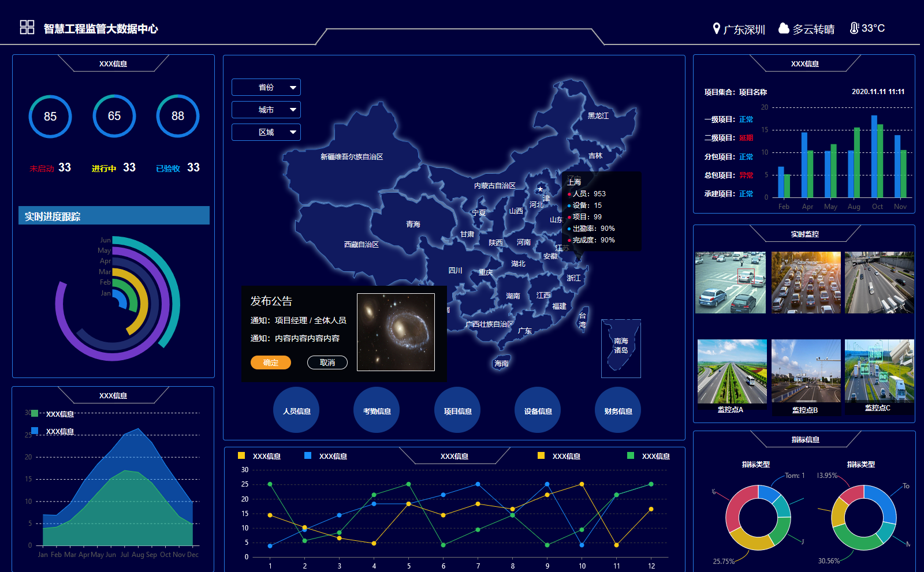Click the 实时监控 panel title

tap(805, 234)
